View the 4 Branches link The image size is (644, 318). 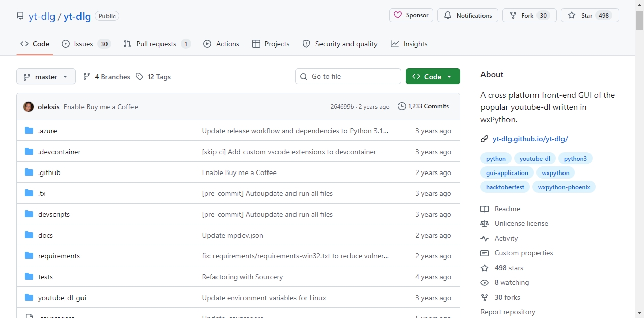(x=106, y=77)
